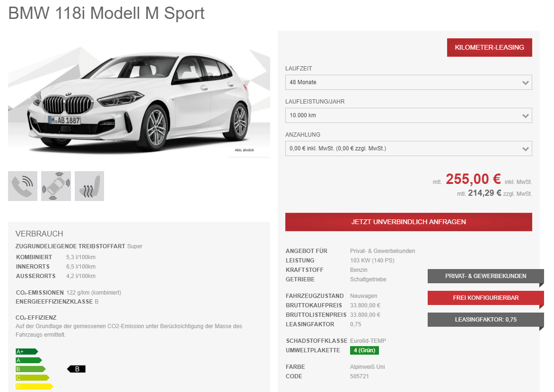Click the Ausserorts 4,2 l/100km value

click(80, 276)
